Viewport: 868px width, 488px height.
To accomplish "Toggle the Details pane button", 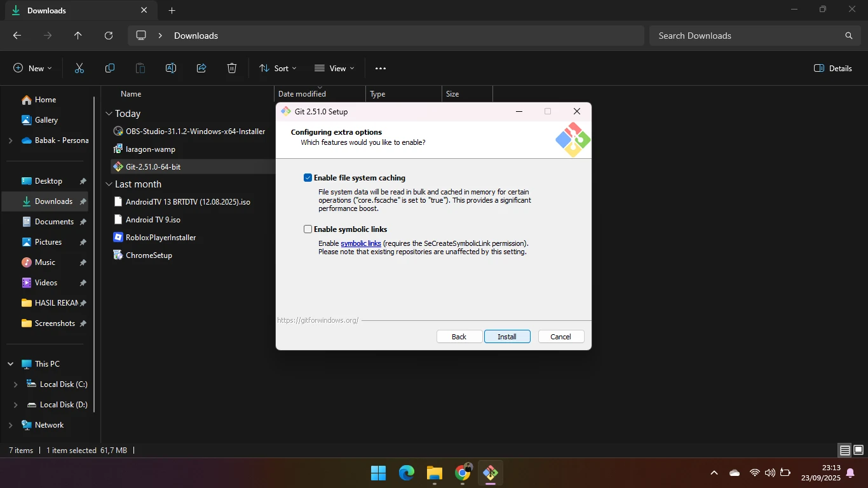I will pos(833,68).
